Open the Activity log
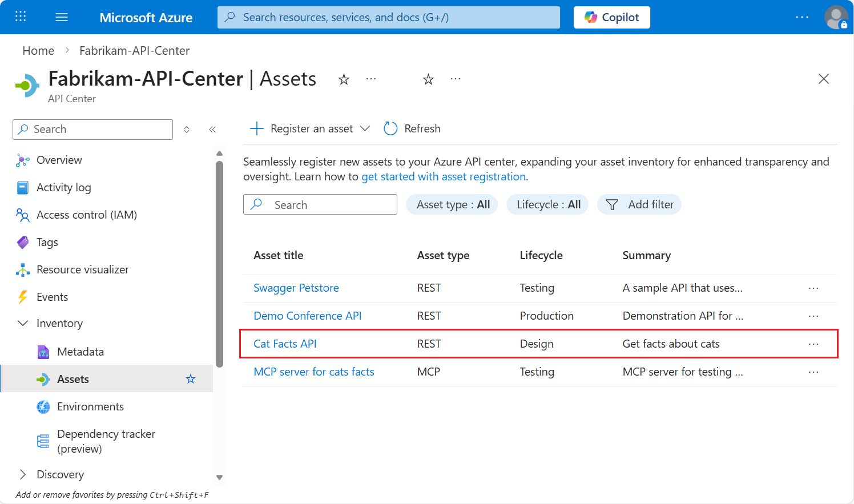854x504 pixels. coord(63,187)
